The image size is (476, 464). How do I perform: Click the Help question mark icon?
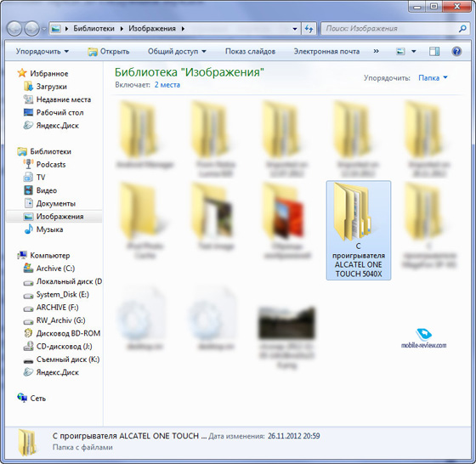(x=456, y=51)
